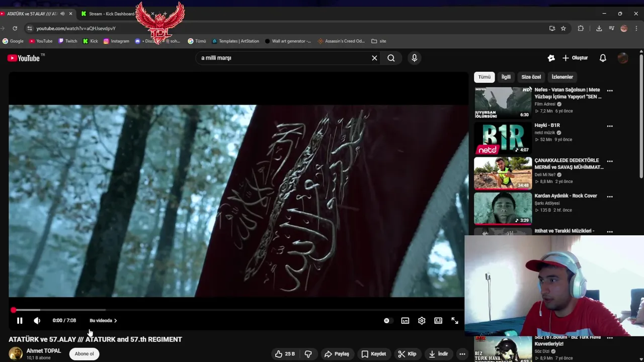Screen dimensions: 644x362
Task: Close the ATATÜRK ve 57.ALAY tab
Action: (70, 14)
